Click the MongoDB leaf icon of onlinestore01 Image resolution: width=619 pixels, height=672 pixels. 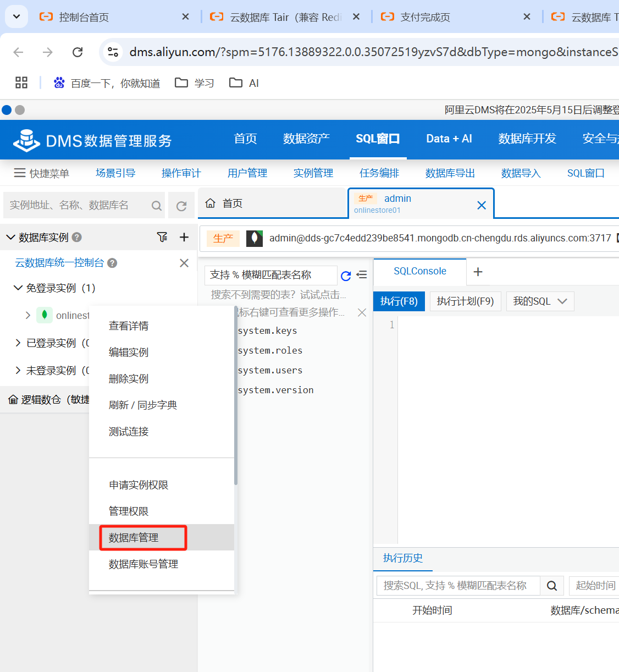click(x=45, y=315)
